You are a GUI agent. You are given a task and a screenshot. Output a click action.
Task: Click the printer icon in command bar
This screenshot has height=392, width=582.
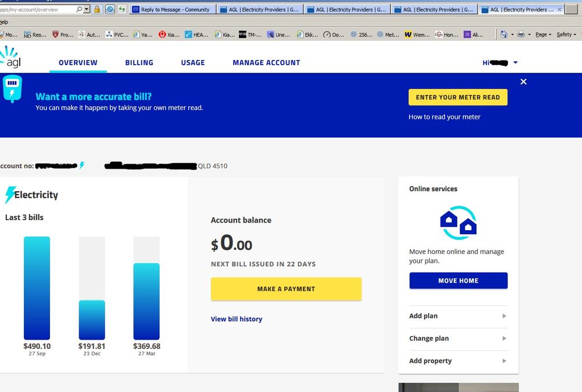click(x=521, y=34)
